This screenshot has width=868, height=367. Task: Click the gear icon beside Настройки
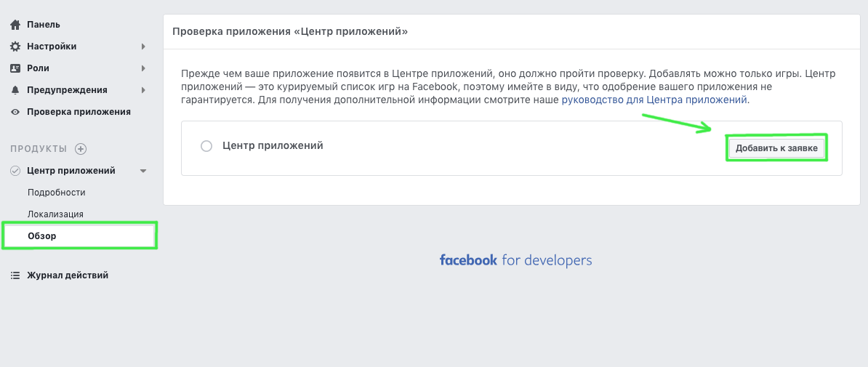(x=15, y=47)
